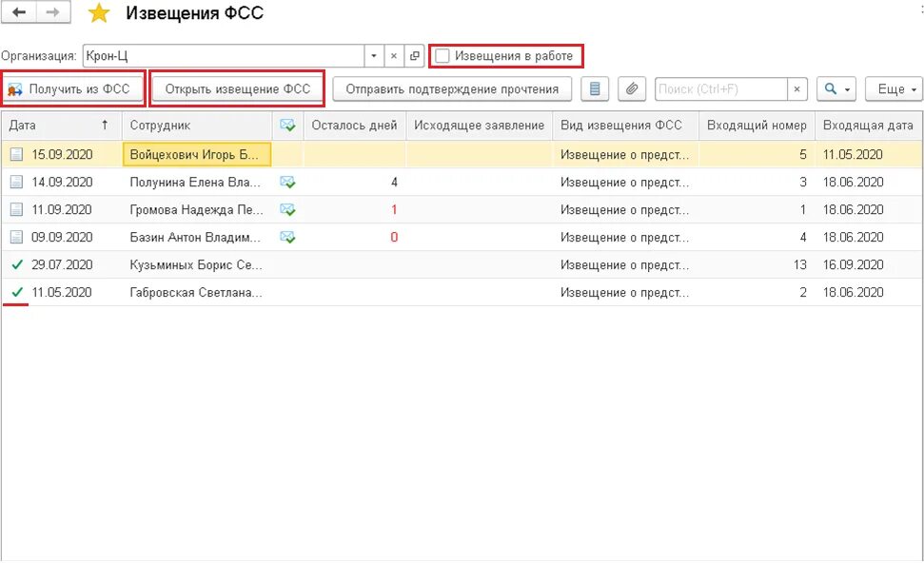The width and height of the screenshot is (924, 563).
Task: Open the Еще menu
Action: (894, 89)
